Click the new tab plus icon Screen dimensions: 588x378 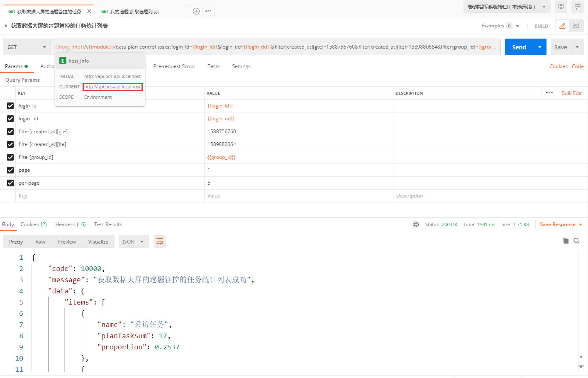[x=196, y=11]
